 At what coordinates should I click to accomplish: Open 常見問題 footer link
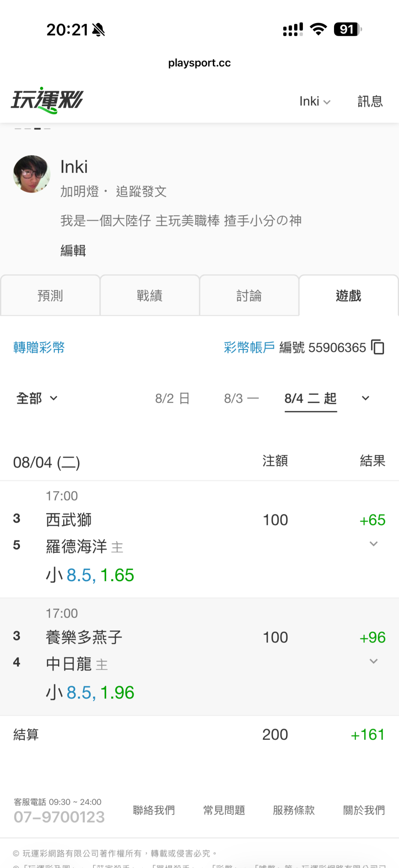(x=224, y=810)
